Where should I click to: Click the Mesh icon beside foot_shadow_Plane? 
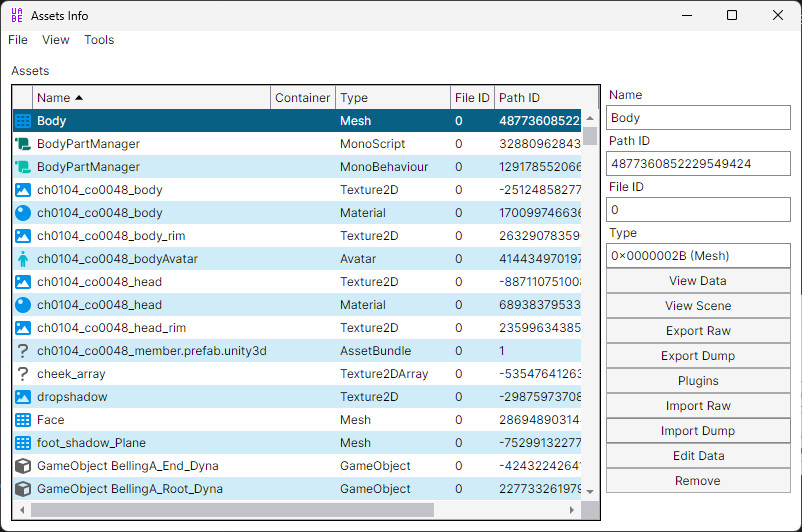(x=23, y=443)
